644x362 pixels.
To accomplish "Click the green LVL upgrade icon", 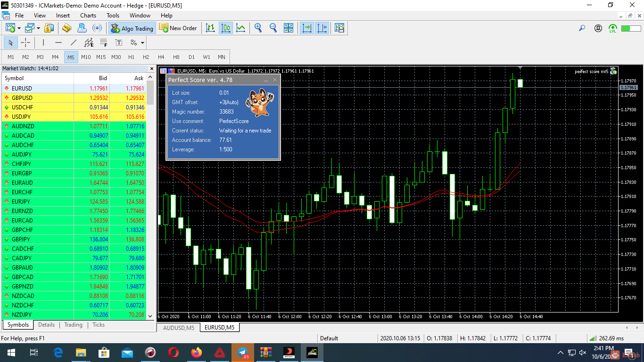I will click(x=612, y=28).
